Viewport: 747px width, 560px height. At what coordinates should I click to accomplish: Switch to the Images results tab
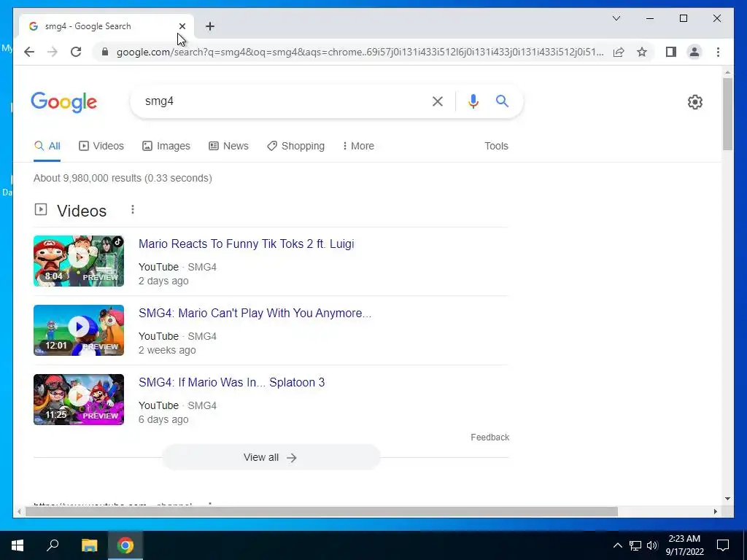166,146
